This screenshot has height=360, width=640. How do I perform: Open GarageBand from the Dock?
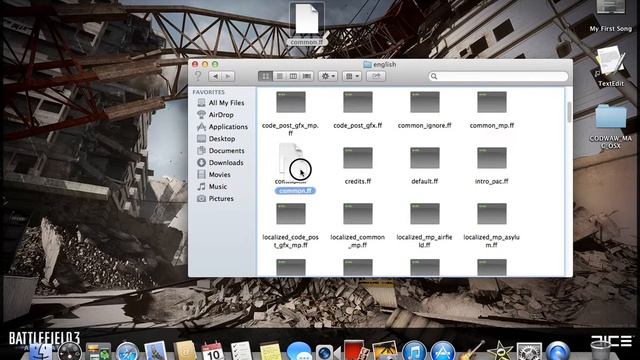(472, 351)
